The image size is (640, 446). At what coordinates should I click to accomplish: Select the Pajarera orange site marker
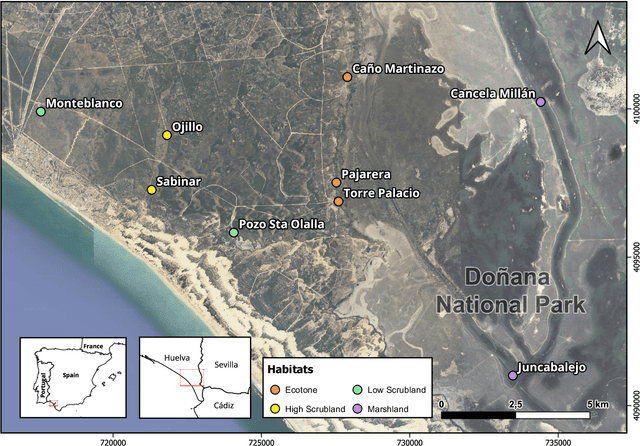(x=336, y=182)
